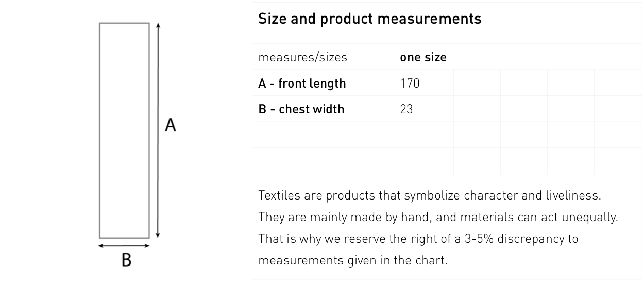Click inside the scarf rectangle outline
This screenshot has height=282, width=644.
[124, 130]
